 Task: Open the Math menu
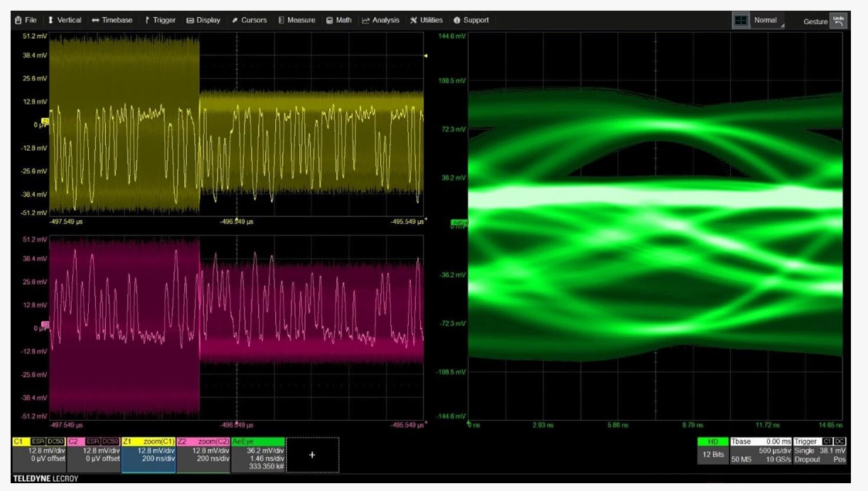(x=339, y=20)
